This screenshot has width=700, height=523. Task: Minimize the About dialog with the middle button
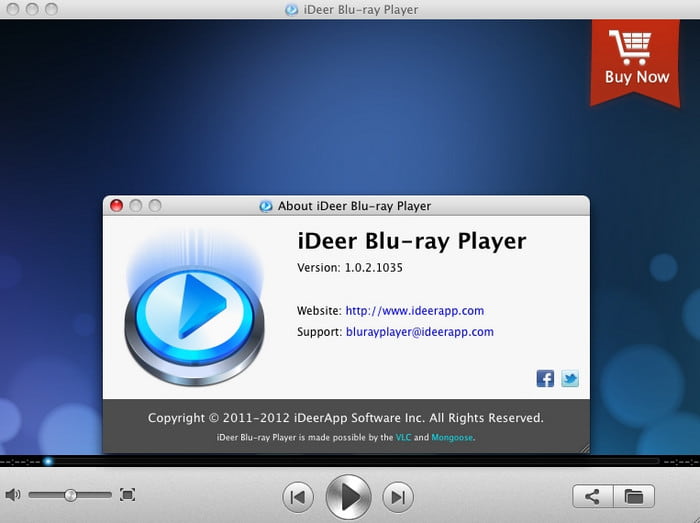(136, 206)
